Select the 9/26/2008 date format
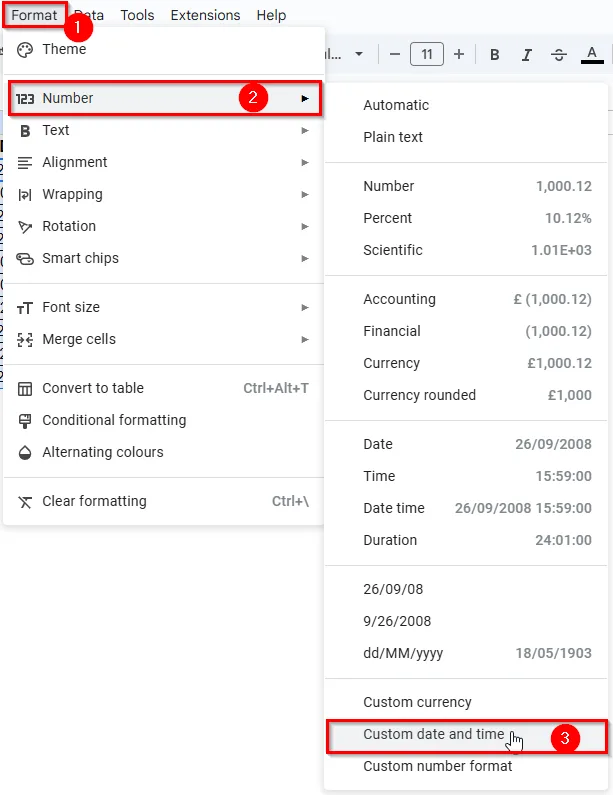 (466, 622)
